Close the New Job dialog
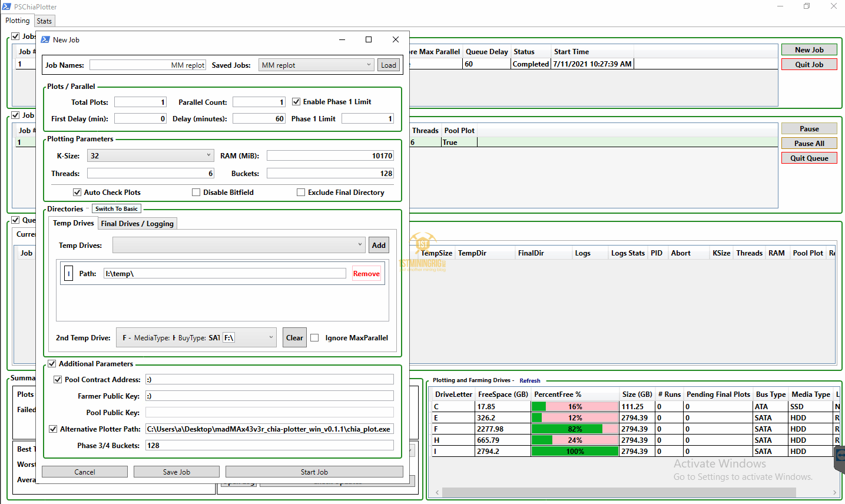Image resolution: width=845 pixels, height=504 pixels. [396, 39]
